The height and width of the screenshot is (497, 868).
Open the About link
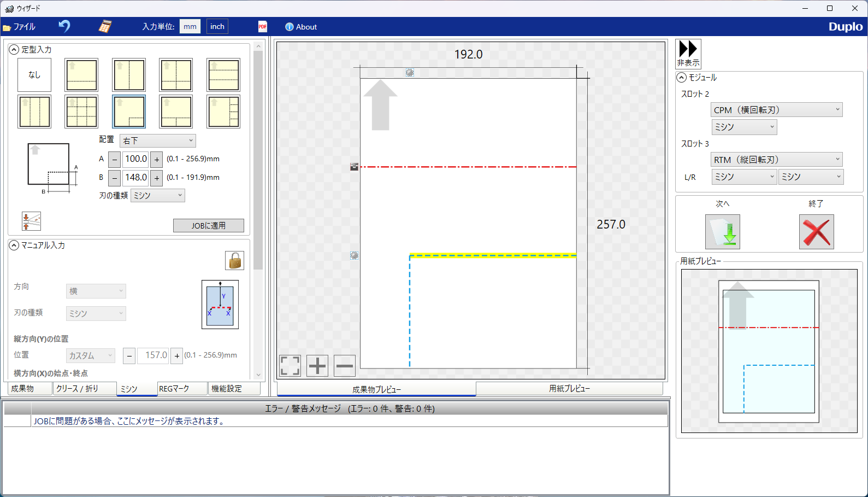(x=301, y=27)
